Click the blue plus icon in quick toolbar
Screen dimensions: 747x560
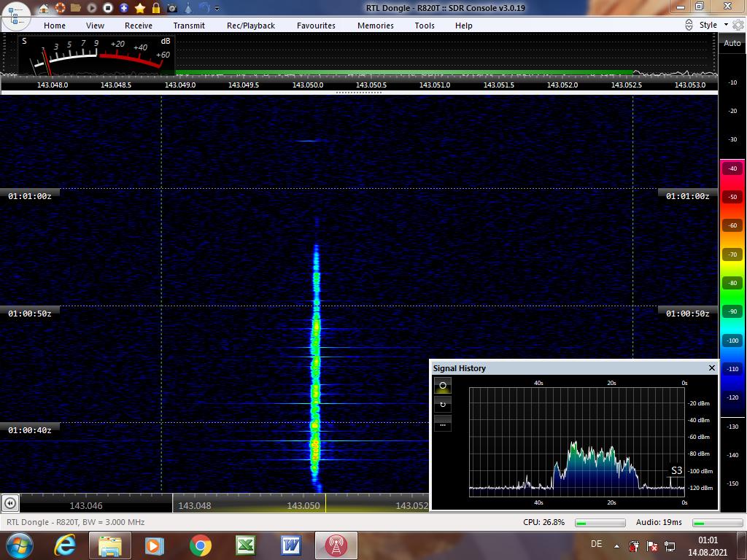(124, 8)
